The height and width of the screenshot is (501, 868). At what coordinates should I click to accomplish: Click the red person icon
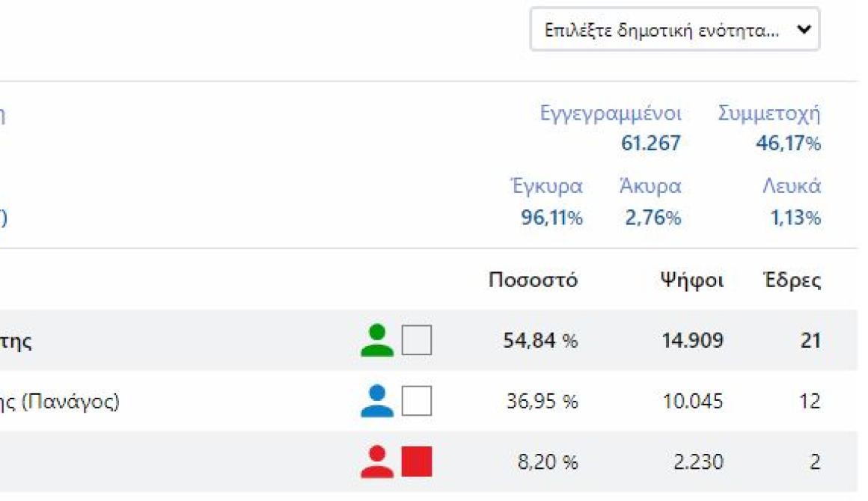(376, 462)
